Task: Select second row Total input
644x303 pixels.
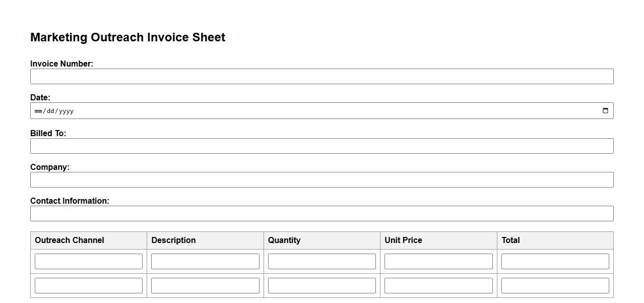Action: click(x=555, y=286)
